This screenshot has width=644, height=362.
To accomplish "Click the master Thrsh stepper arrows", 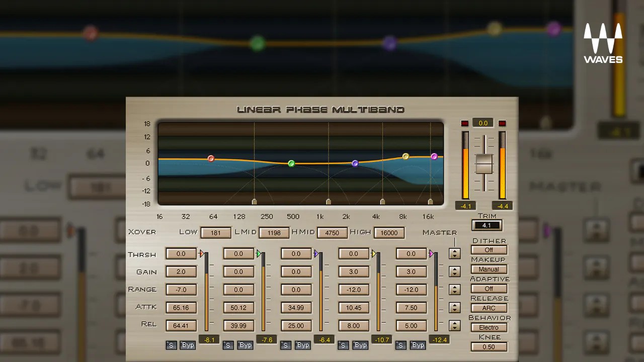I will pyautogui.click(x=455, y=254).
